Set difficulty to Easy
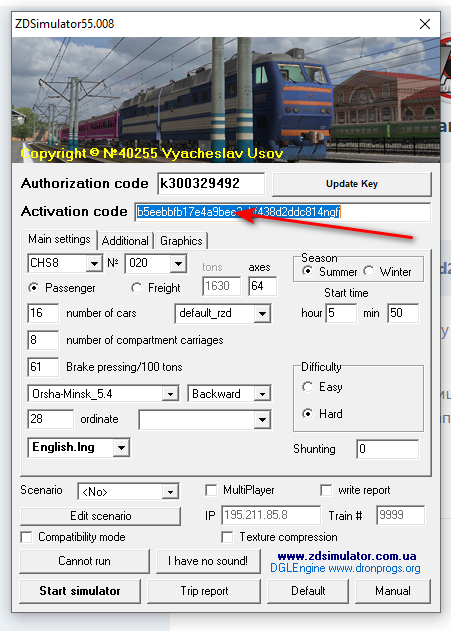451x631 pixels. (x=308, y=387)
